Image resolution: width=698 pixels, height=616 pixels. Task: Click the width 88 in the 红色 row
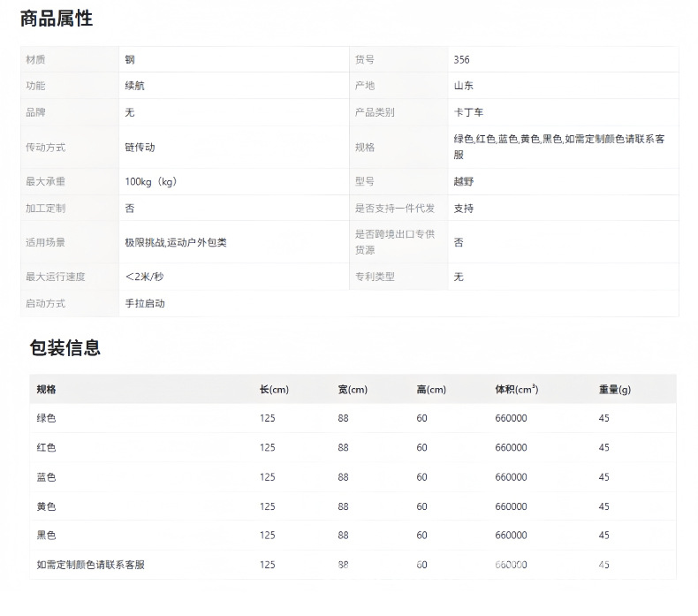coord(343,447)
